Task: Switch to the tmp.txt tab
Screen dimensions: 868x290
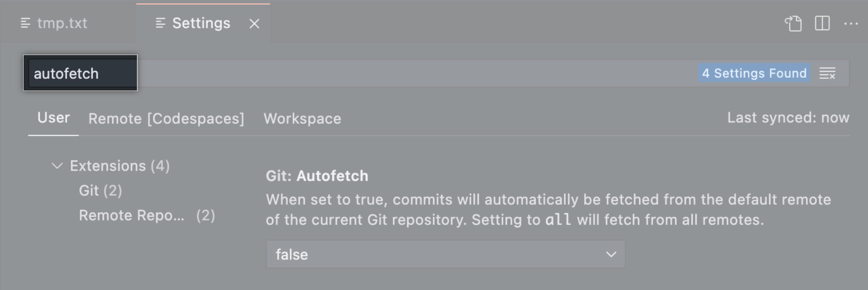Action: (x=62, y=23)
